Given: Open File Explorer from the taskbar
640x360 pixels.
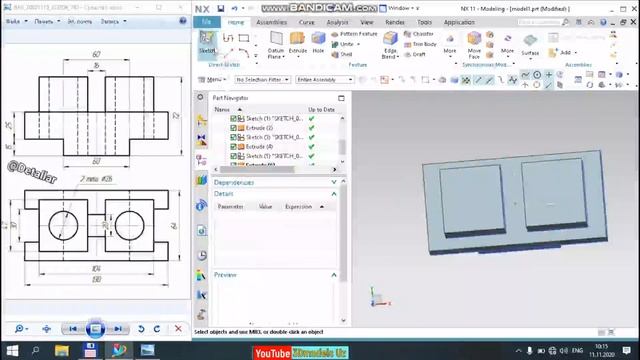Looking at the screenshot, I should [x=62, y=351].
